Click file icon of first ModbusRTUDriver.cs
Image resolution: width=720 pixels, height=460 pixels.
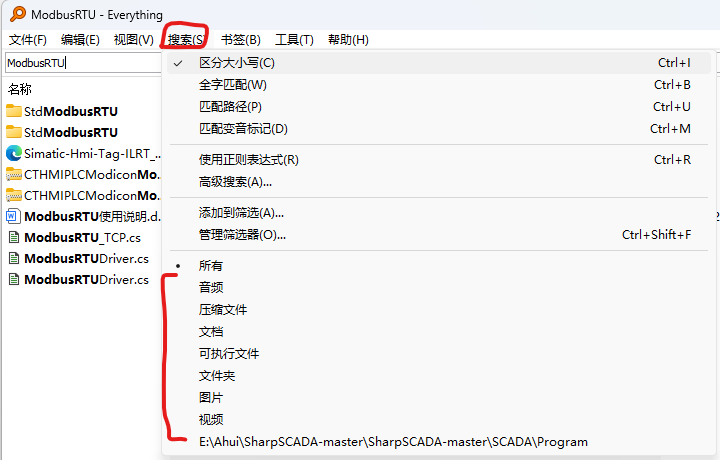click(14, 258)
